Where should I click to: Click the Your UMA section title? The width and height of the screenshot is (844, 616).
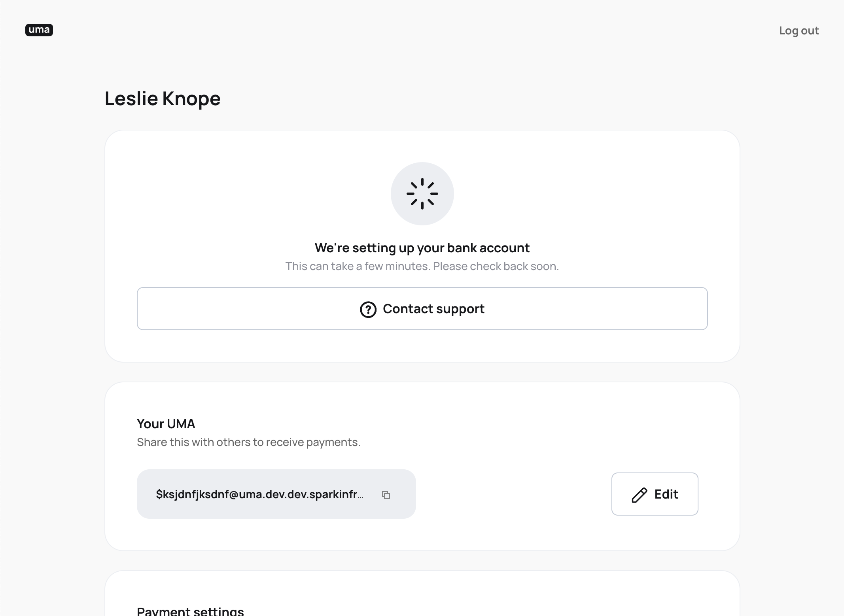pyautogui.click(x=166, y=424)
